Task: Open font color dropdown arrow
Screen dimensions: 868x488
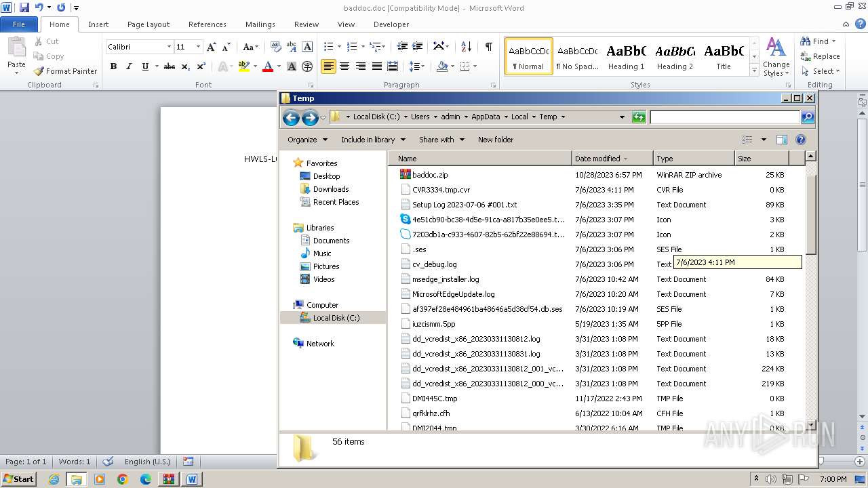Action: tap(279, 66)
